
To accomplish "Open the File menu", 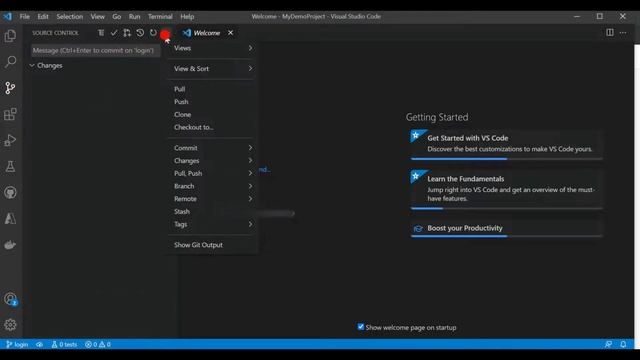I will [x=24, y=16].
